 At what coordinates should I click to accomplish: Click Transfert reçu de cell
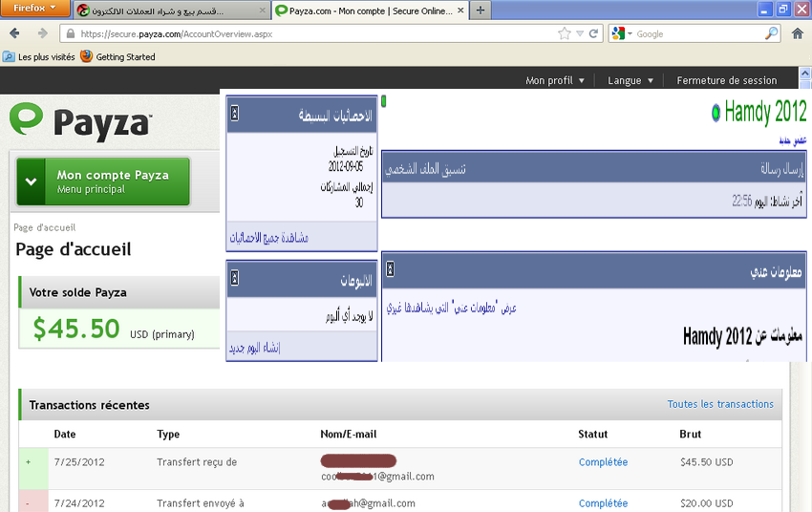pyautogui.click(x=197, y=462)
